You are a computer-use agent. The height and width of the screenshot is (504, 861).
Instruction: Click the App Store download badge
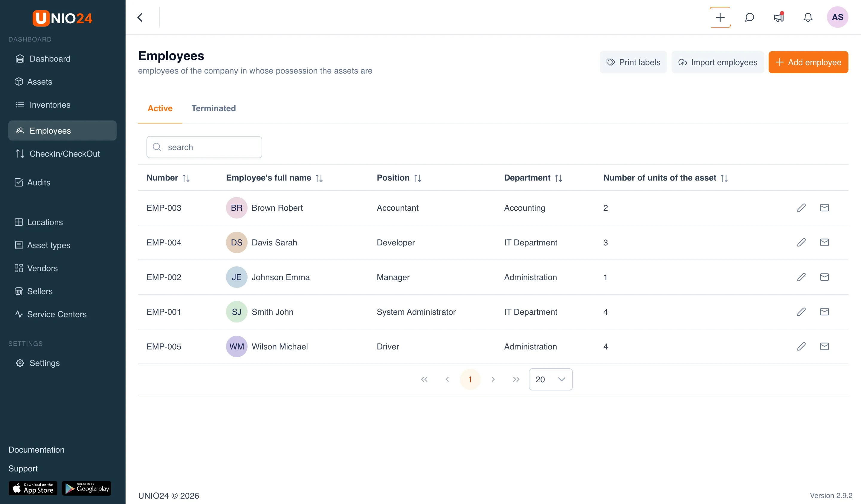[33, 488]
